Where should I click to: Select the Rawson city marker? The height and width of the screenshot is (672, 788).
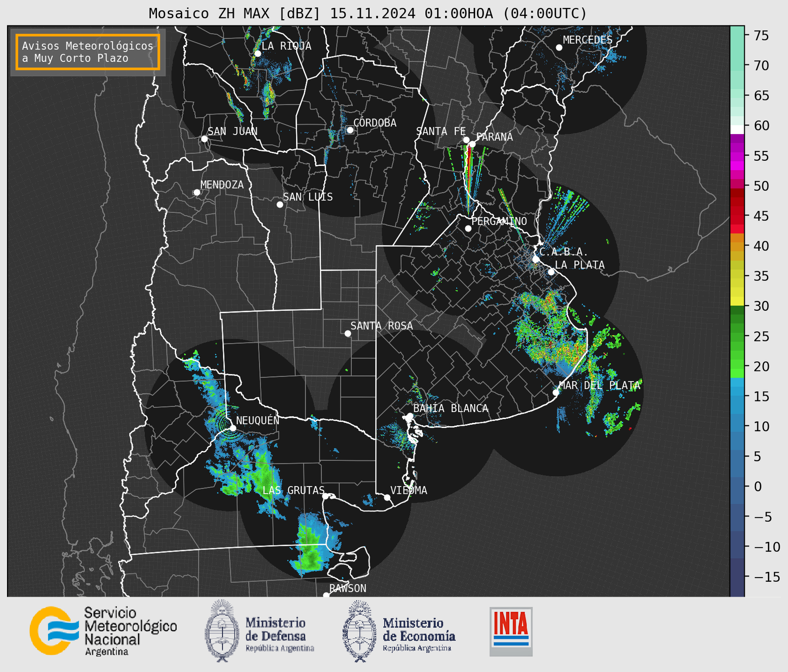[x=326, y=595]
